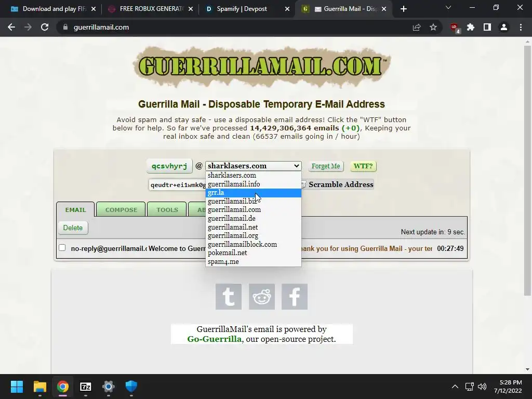Click the WTF? help button
The image size is (532, 399).
(363, 166)
